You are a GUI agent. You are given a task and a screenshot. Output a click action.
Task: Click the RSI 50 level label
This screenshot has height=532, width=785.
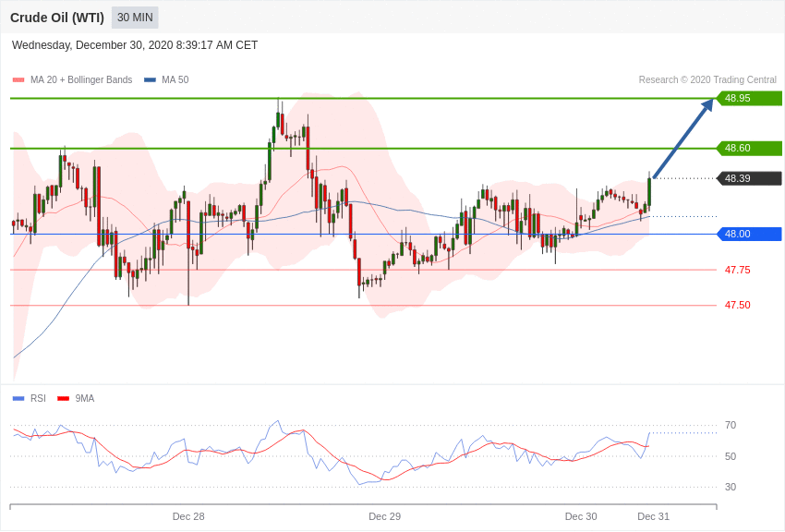coord(731,456)
